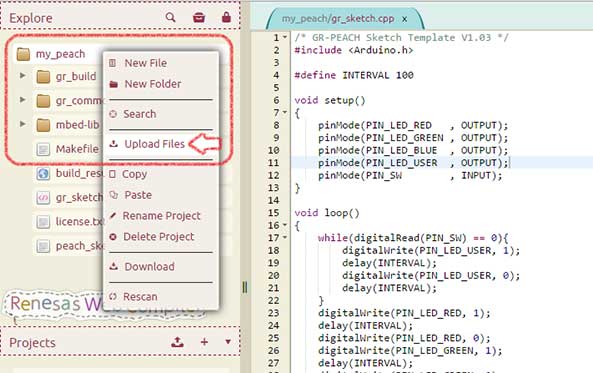The height and width of the screenshot is (373, 593).
Task: Open search via the Explore magnifier icon
Action: (x=171, y=17)
